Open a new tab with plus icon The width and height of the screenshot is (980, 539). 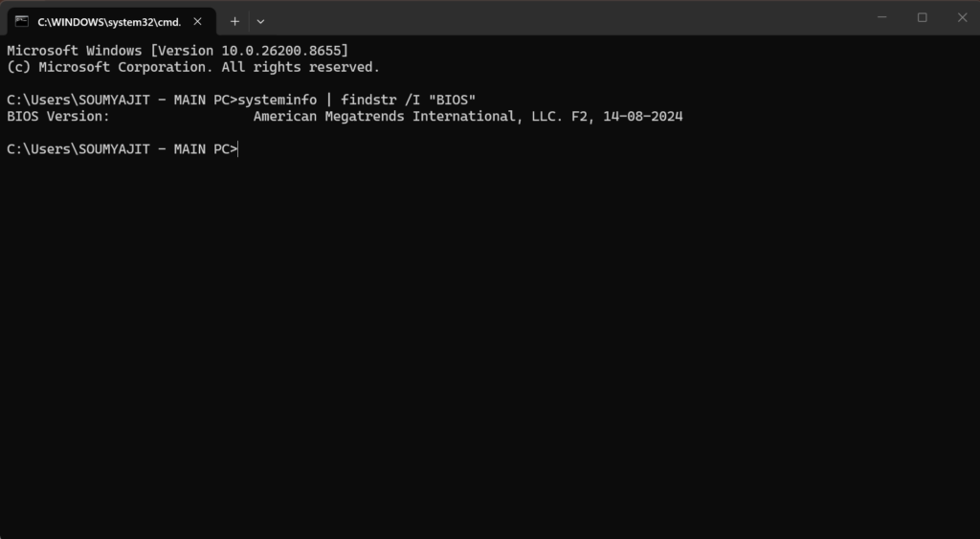(x=235, y=21)
